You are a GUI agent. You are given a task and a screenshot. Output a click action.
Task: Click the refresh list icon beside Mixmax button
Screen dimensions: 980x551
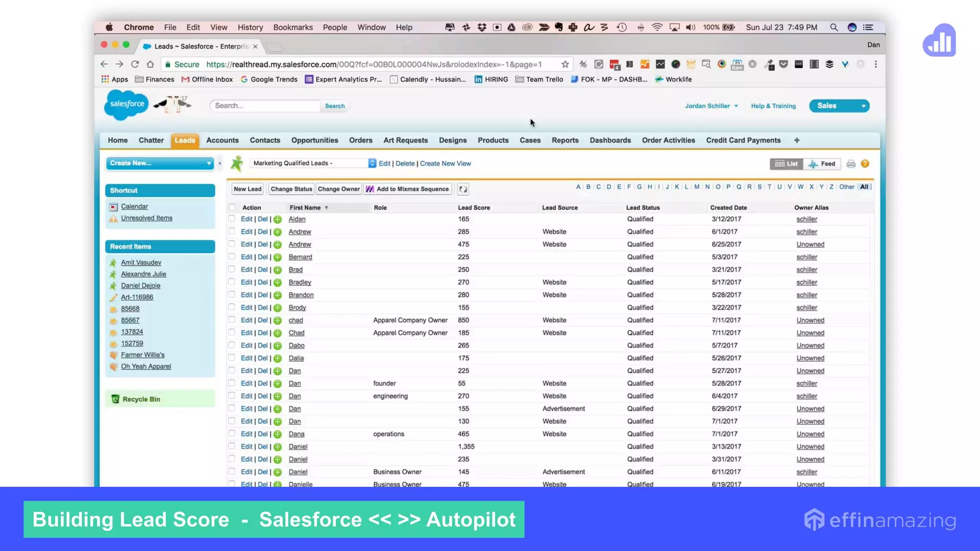click(x=463, y=189)
